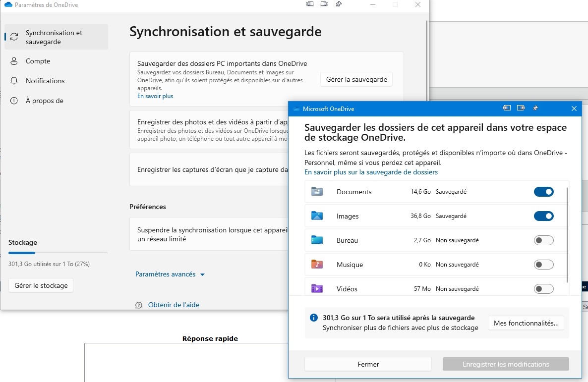The height and width of the screenshot is (382, 588).
Task: Click the pin icon in Microsoft OneDrive dialog title bar
Action: pos(535,109)
